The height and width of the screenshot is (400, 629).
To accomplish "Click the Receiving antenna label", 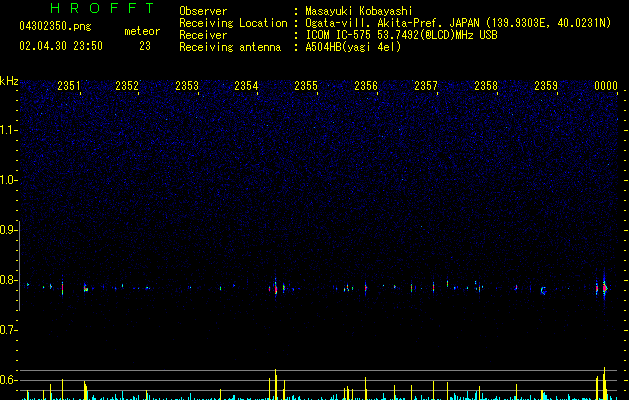I will (x=230, y=47).
